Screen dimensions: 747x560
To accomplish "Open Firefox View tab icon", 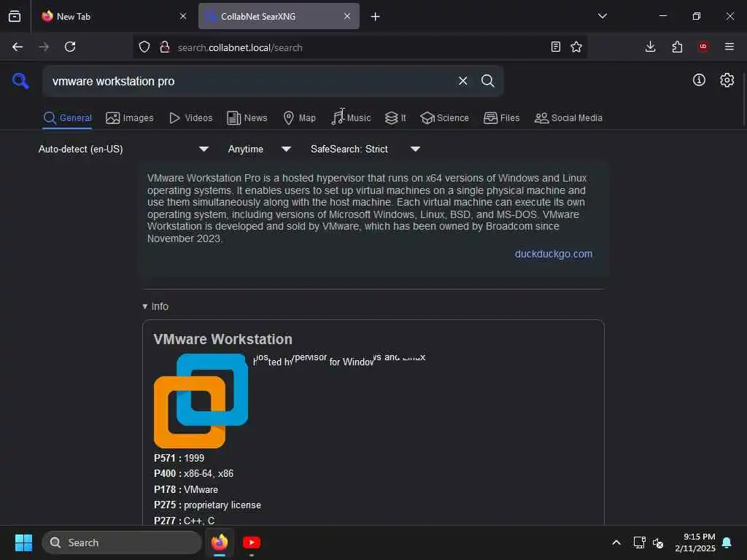I will point(15,16).
